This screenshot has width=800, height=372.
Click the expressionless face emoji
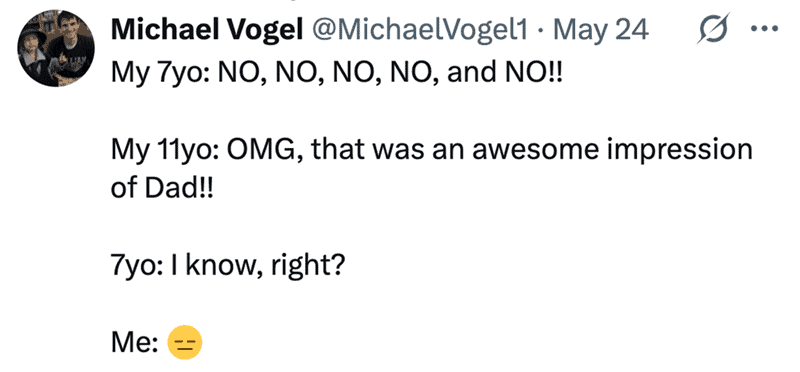point(185,342)
